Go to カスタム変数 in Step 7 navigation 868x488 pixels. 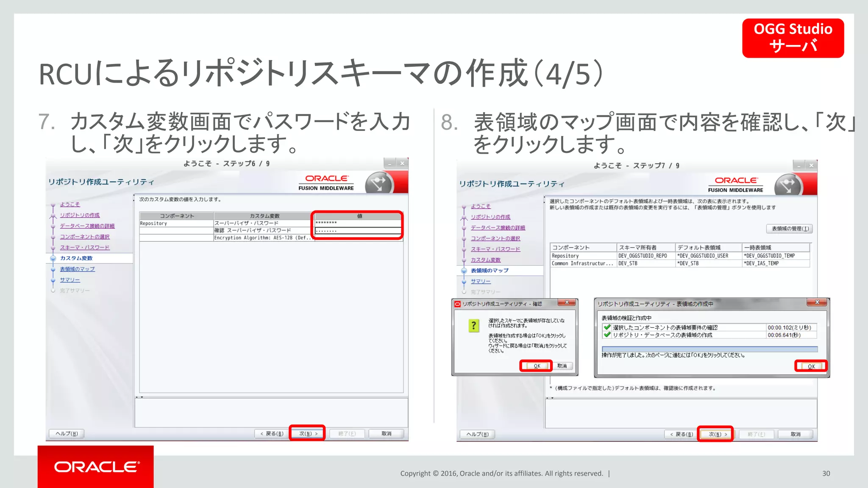[x=486, y=260]
